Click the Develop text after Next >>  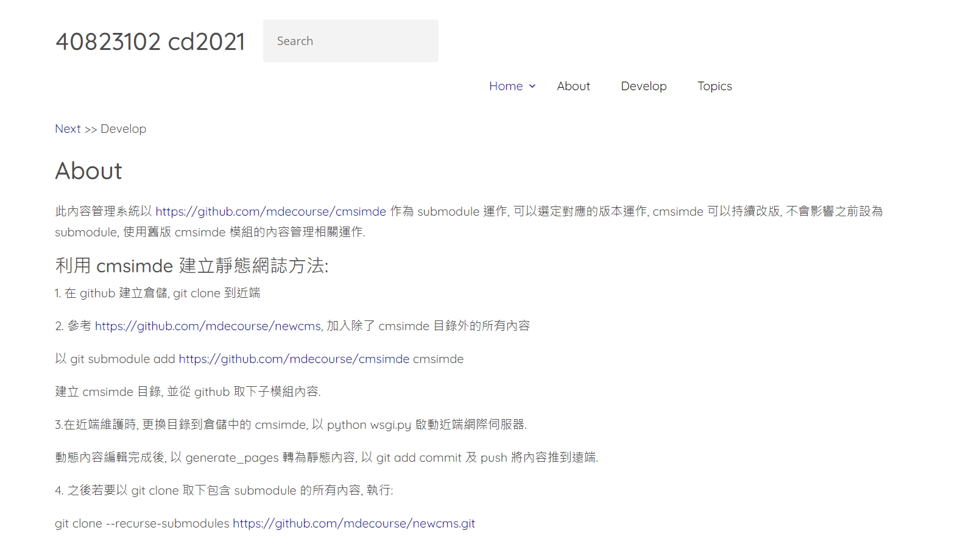pyautogui.click(x=123, y=129)
